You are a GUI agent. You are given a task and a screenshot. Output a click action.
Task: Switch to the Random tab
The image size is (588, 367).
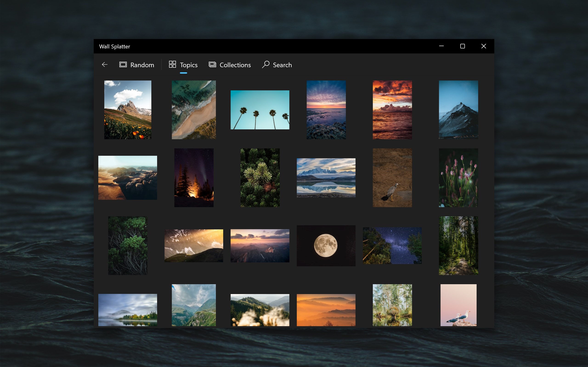click(x=142, y=65)
